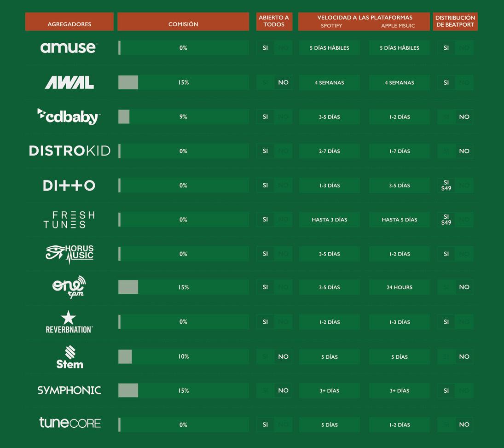Toggle Symphonic Abierto a Todos NO
Viewport: 504px width, 448px height.
click(x=283, y=390)
